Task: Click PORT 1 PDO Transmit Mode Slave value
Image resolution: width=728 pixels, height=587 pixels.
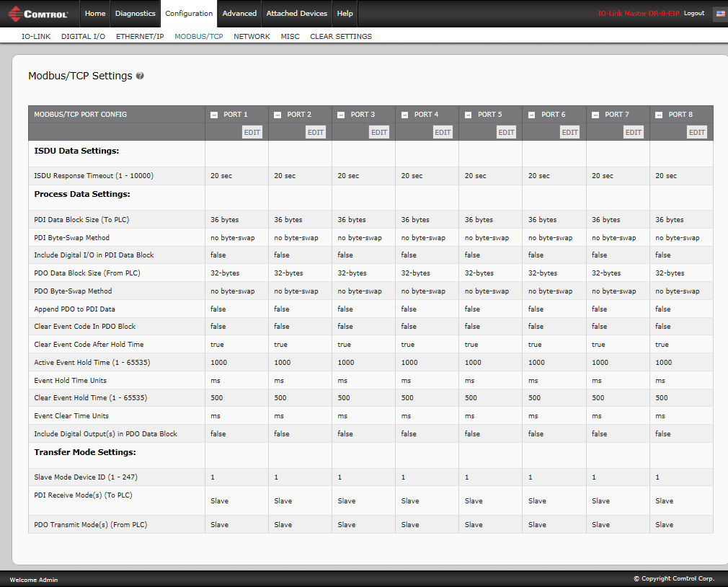Action: pyautogui.click(x=219, y=524)
